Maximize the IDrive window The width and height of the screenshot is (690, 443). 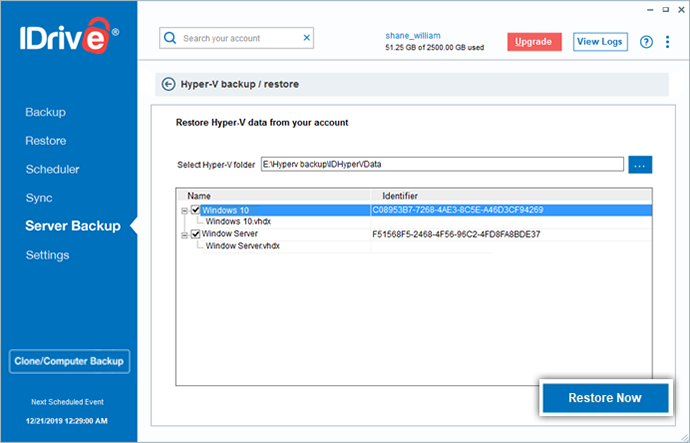click(x=666, y=9)
